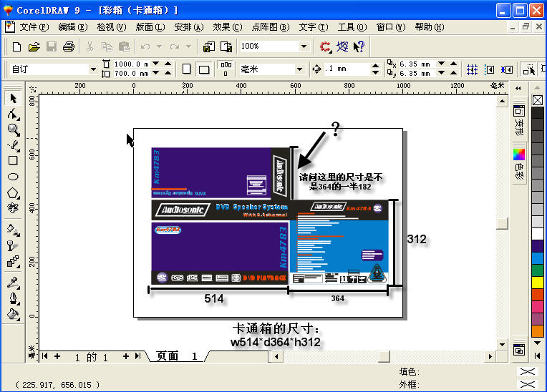The height and width of the screenshot is (392, 547).
Task: Select the Text tool
Action: coord(13,208)
